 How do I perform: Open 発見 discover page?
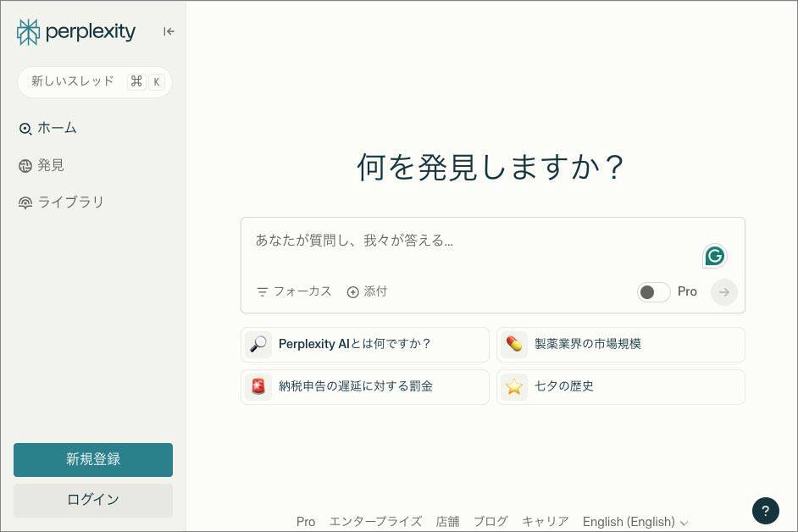pos(42,165)
